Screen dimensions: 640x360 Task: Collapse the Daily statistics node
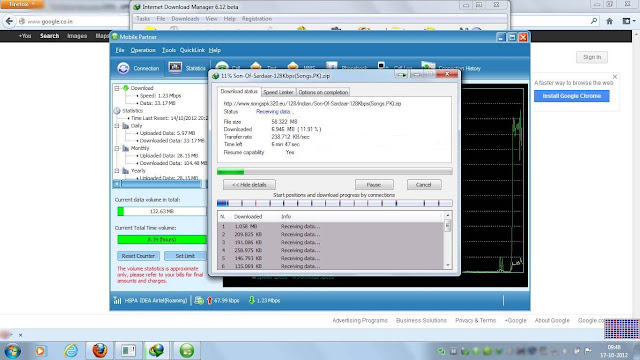pos(117,126)
